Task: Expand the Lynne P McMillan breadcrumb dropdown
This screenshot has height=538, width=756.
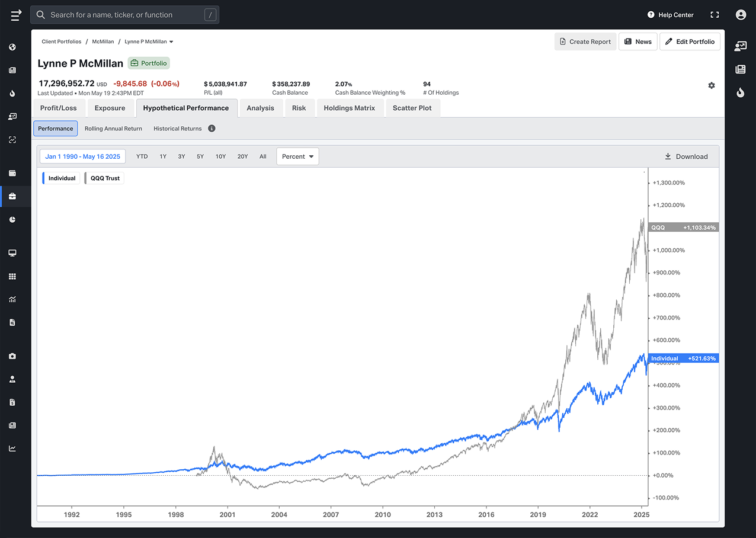Action: tap(149, 41)
